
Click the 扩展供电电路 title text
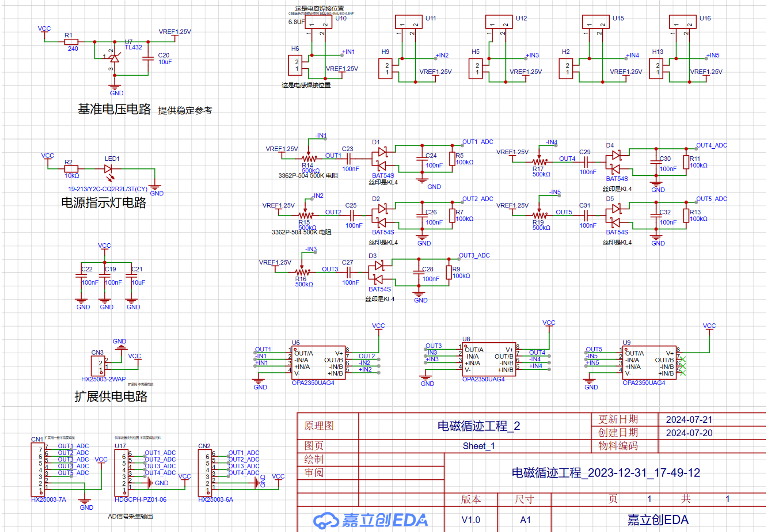click(x=111, y=396)
